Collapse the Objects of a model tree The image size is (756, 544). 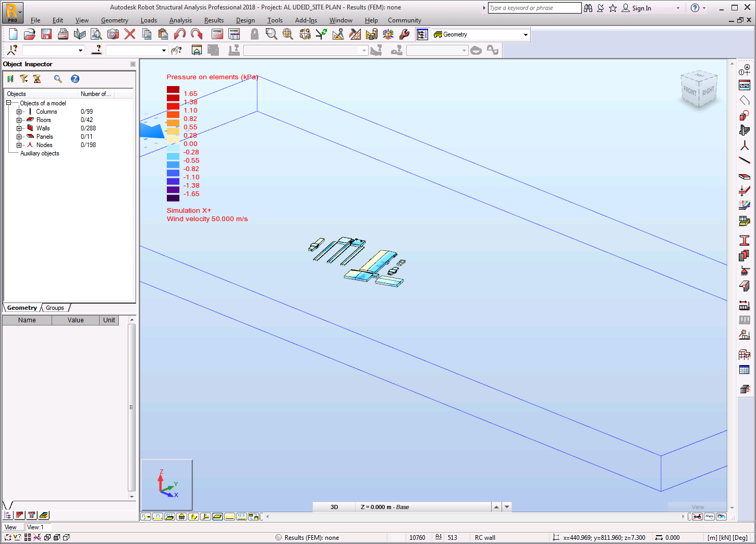click(8, 103)
